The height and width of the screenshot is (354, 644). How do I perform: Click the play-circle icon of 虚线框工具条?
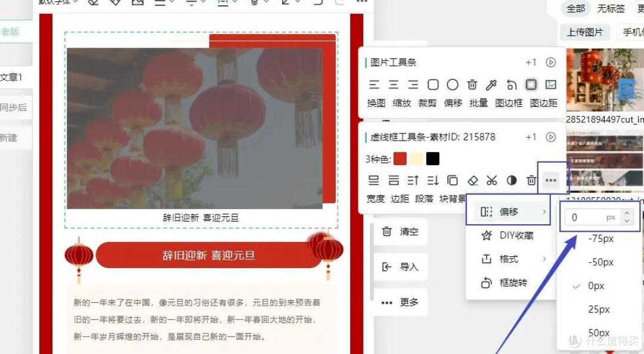coord(551,136)
